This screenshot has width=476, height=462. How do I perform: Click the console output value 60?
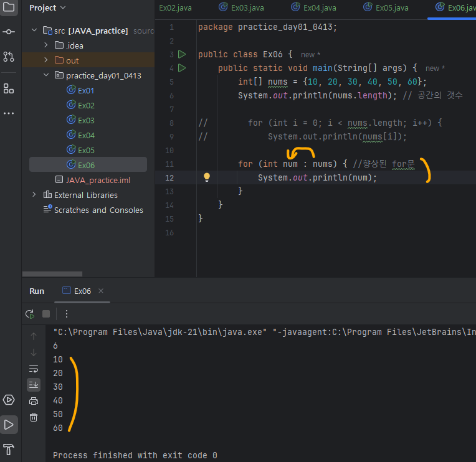(x=58, y=428)
